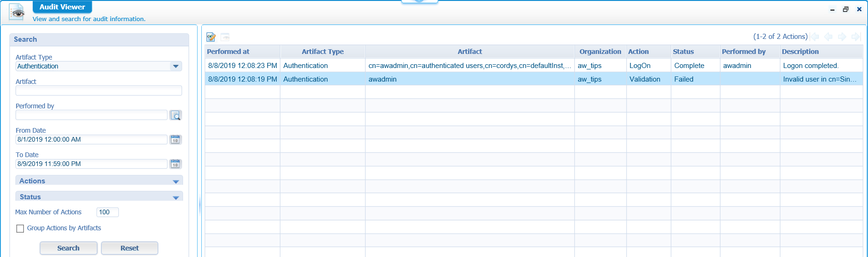This screenshot has width=868, height=257.
Task: Click Max Number of Actions field
Action: click(108, 212)
